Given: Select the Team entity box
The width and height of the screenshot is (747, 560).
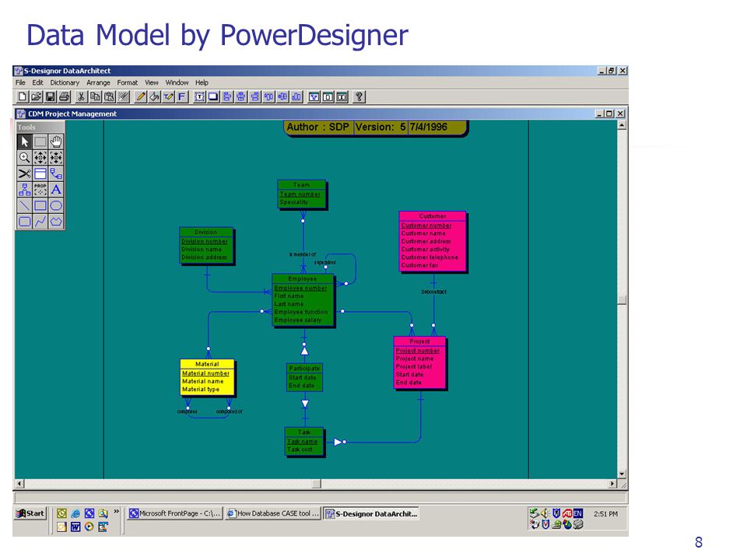Looking at the screenshot, I should pos(302,194).
